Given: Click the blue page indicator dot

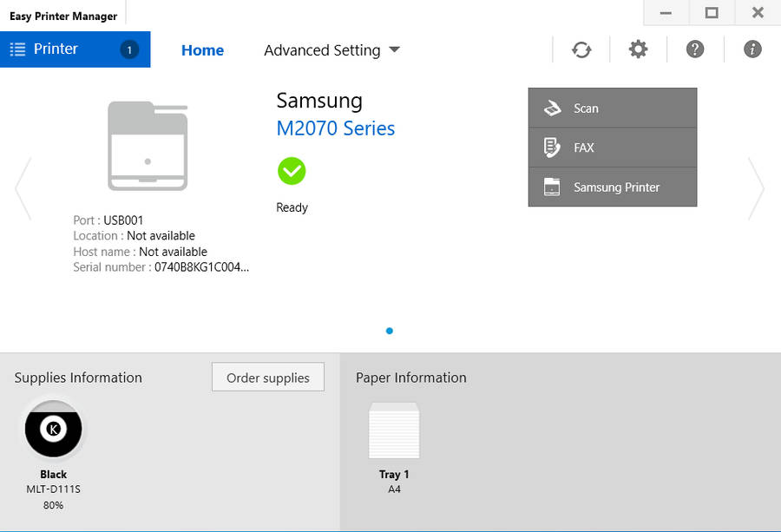Looking at the screenshot, I should tap(389, 331).
